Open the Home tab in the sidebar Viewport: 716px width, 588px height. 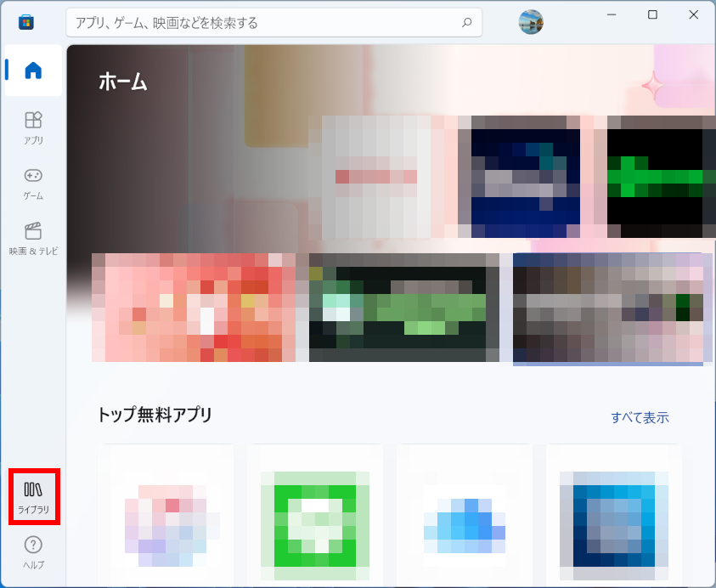[33, 71]
